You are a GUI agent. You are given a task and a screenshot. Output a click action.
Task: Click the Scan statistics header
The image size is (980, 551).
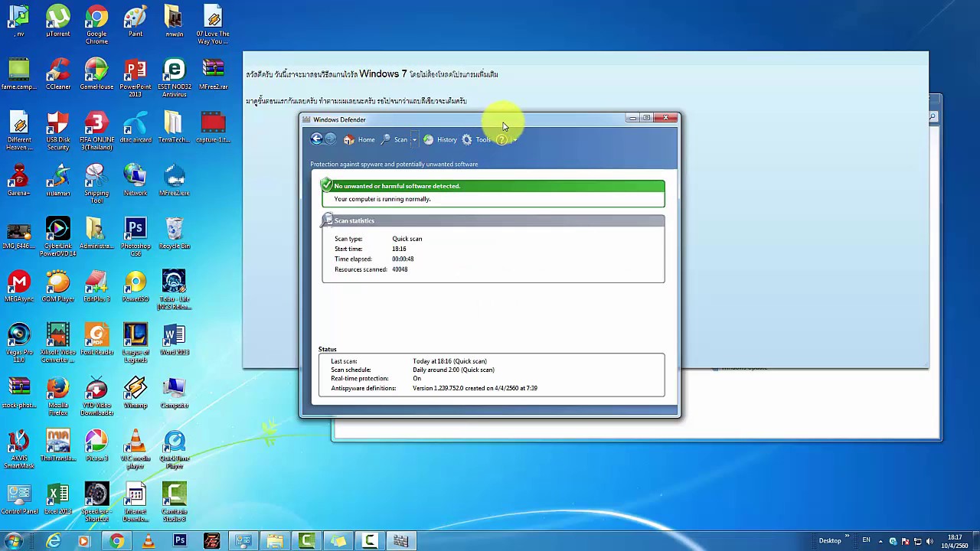coord(493,220)
